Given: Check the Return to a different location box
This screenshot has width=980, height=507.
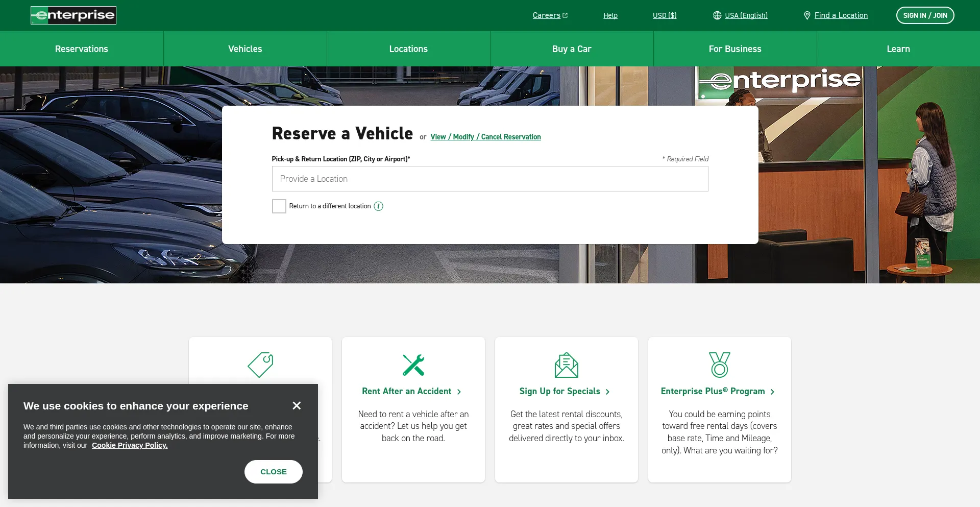Looking at the screenshot, I should [x=279, y=206].
